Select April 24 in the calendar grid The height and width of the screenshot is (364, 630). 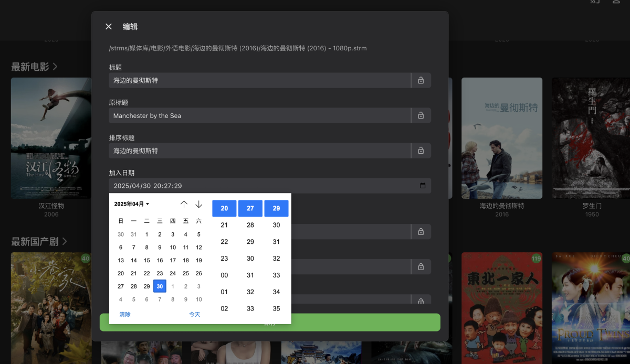coord(173,273)
